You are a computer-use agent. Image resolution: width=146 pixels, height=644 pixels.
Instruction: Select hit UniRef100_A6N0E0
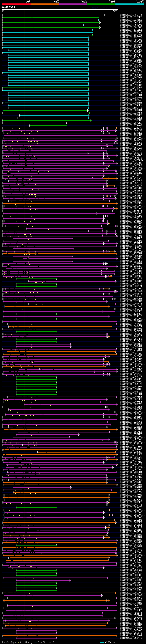click(x=131, y=47)
